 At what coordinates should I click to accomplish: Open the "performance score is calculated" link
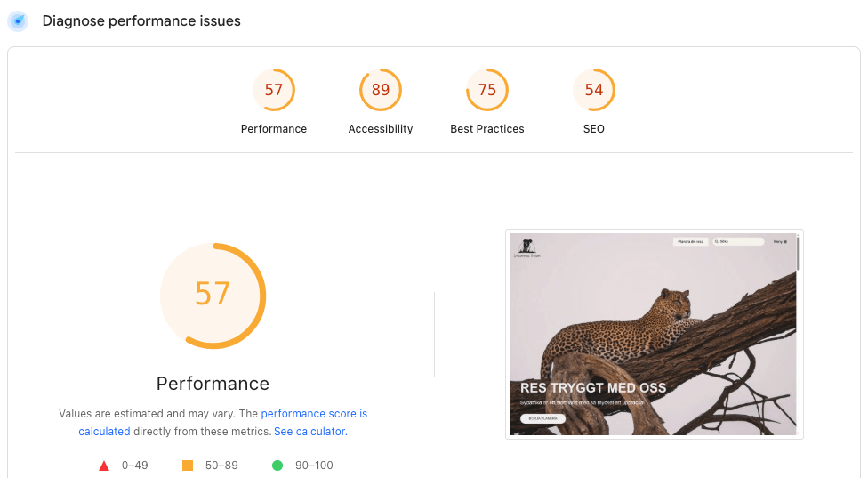click(313, 414)
